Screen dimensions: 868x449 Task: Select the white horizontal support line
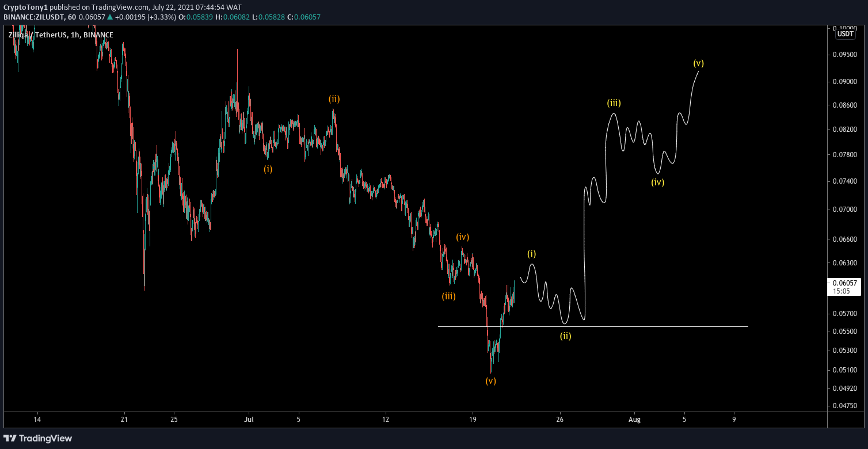tap(662, 326)
